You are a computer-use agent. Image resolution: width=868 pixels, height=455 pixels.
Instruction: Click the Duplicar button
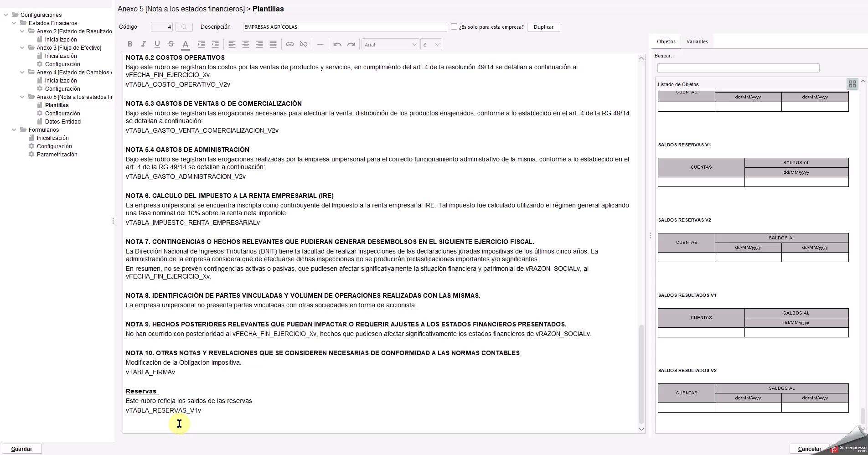tap(543, 27)
